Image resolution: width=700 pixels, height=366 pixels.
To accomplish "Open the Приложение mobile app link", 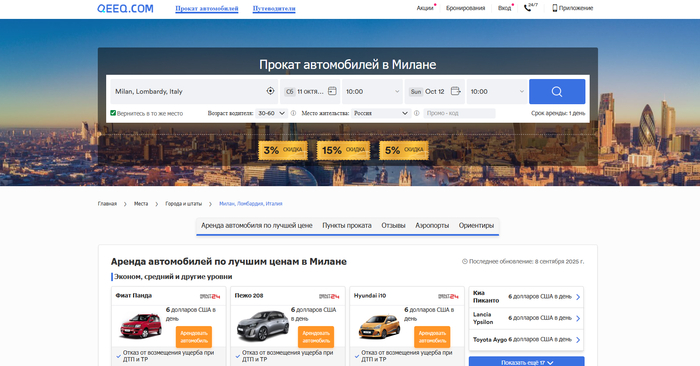I will (573, 8).
